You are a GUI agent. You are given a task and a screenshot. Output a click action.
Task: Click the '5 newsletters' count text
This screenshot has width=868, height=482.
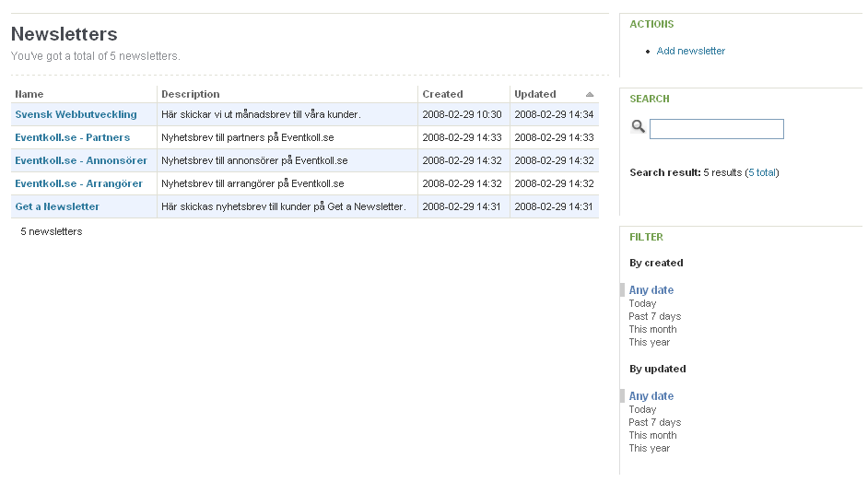pos(52,232)
